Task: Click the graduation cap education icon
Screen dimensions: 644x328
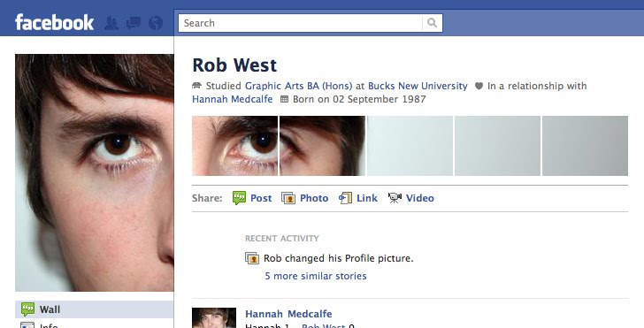Action: 196,86
